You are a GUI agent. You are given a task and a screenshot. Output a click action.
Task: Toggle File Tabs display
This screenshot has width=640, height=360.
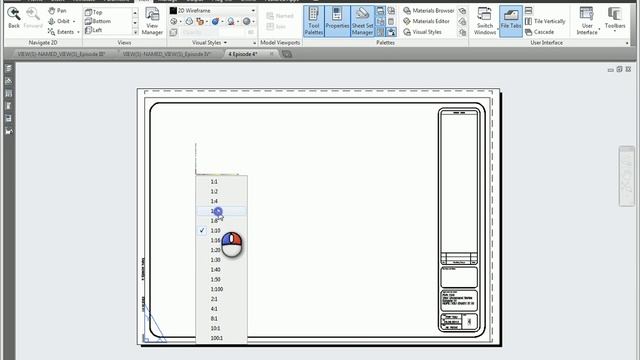point(511,21)
